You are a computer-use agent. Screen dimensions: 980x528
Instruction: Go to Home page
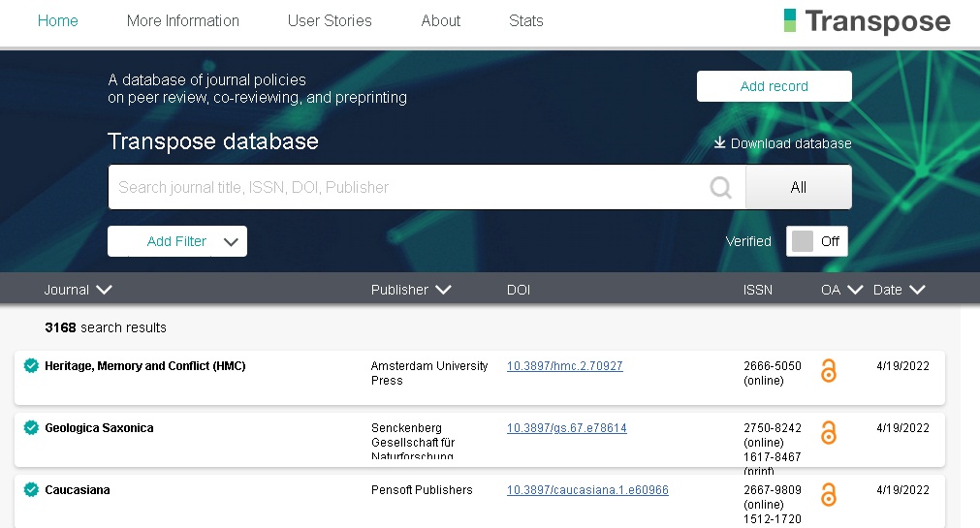point(57,20)
